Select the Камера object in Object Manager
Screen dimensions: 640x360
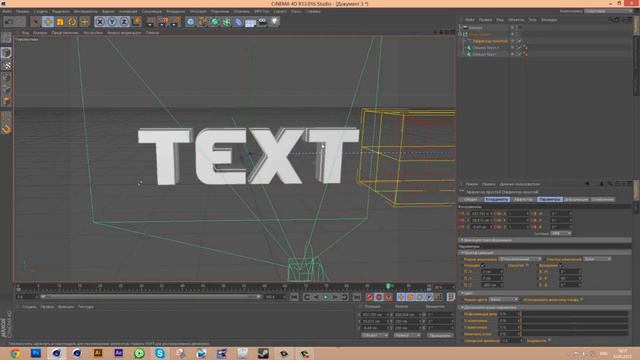(x=475, y=28)
